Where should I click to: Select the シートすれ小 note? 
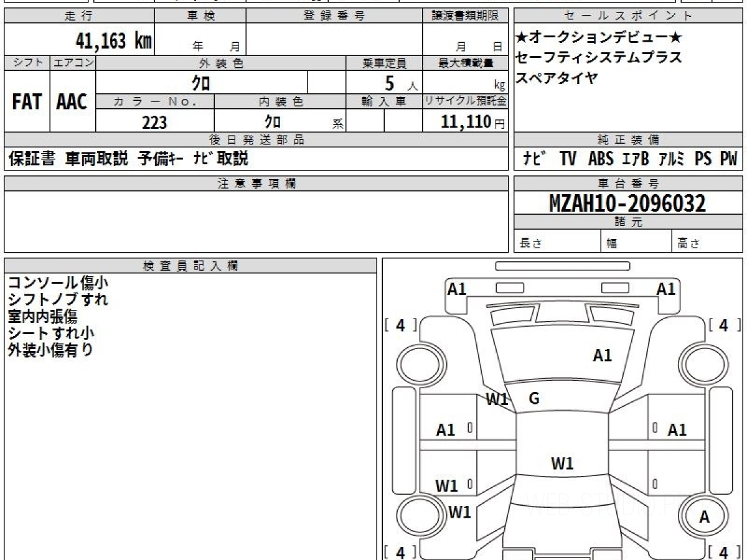click(x=51, y=334)
